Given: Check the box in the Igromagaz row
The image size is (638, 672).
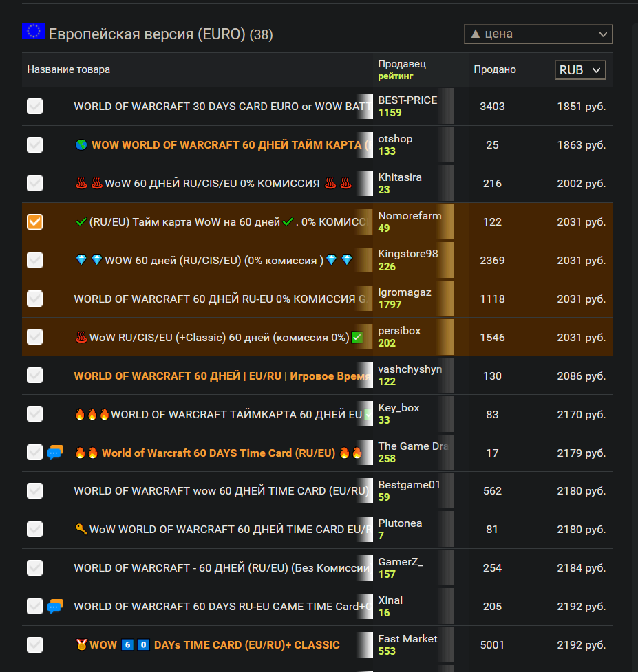Looking at the screenshot, I should point(34,299).
